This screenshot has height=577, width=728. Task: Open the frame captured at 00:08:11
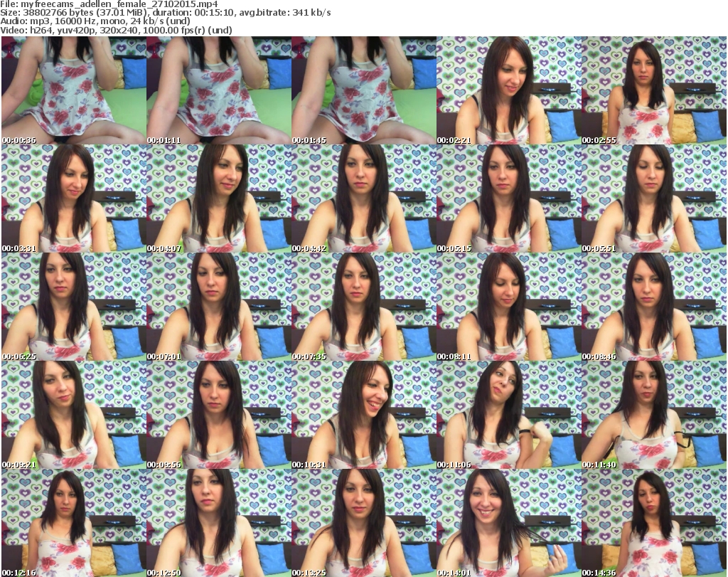(508, 307)
